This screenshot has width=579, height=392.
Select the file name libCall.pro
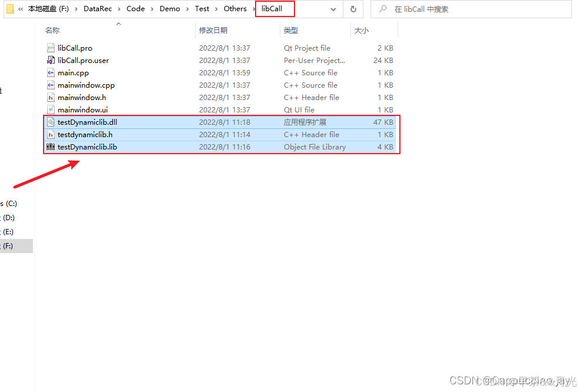tap(75, 48)
